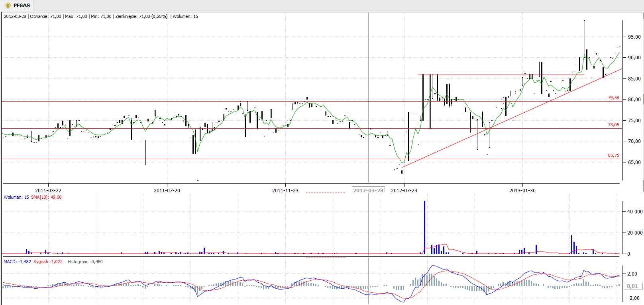Click the 95,00 price axis label

(634, 37)
